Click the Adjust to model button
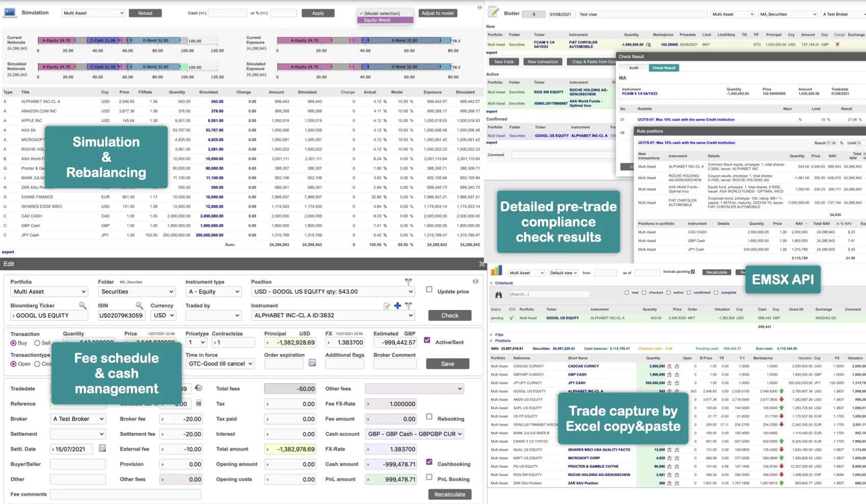The height and width of the screenshot is (504, 866). [438, 13]
